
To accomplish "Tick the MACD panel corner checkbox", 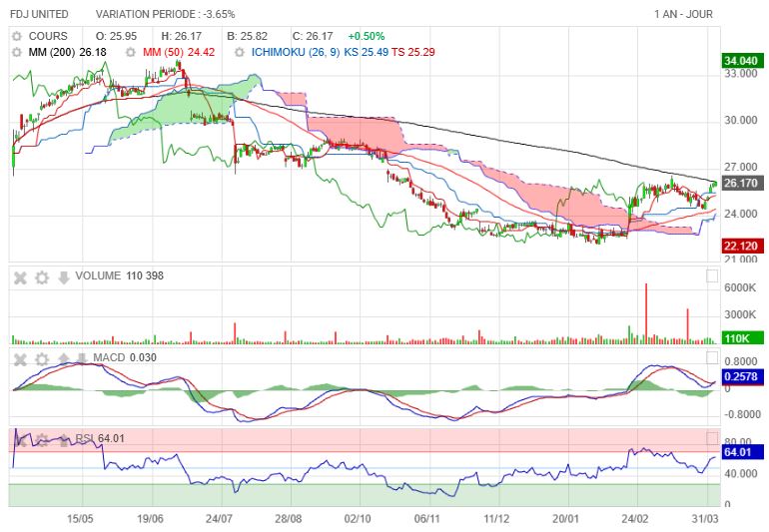I will pyautogui.click(x=712, y=358).
